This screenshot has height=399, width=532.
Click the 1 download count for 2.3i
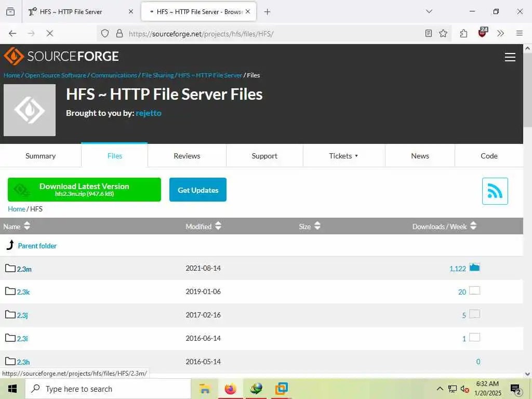[464, 339]
